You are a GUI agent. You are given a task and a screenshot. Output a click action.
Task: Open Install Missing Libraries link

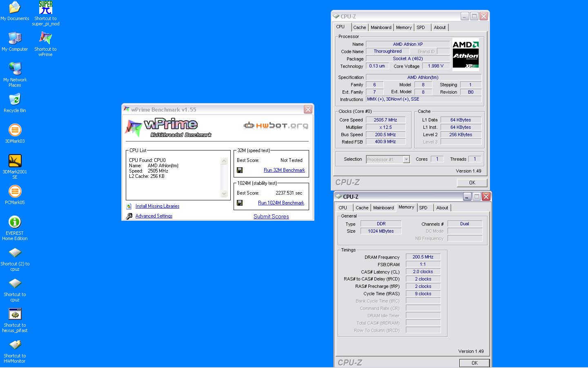point(157,206)
